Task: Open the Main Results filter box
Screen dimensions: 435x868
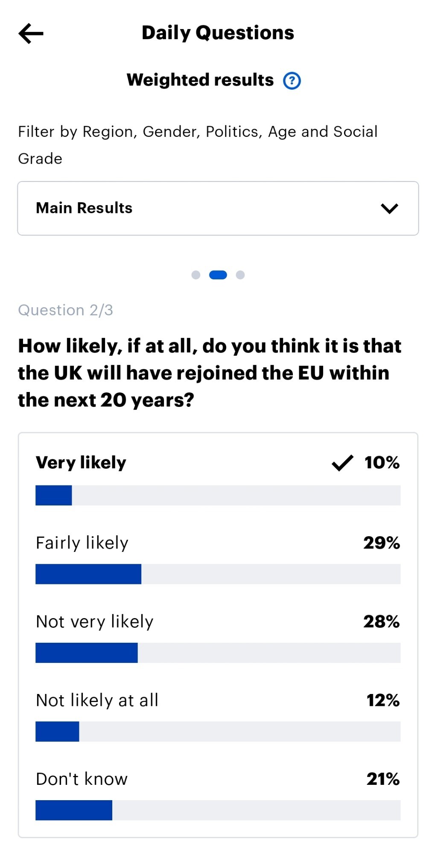Action: (x=218, y=208)
